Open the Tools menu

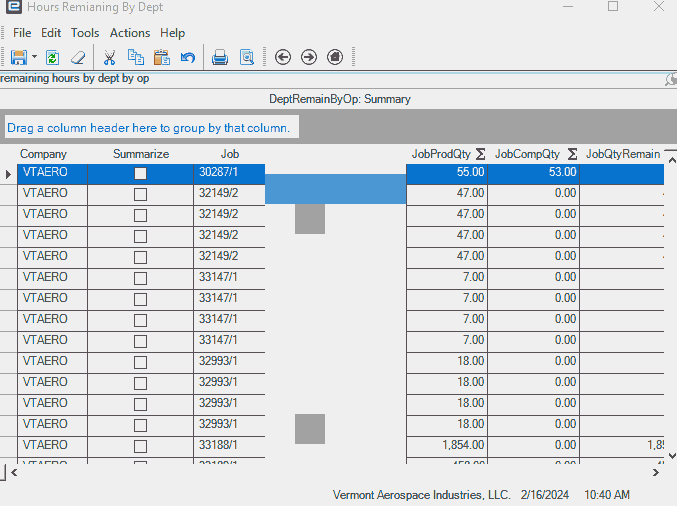click(85, 33)
